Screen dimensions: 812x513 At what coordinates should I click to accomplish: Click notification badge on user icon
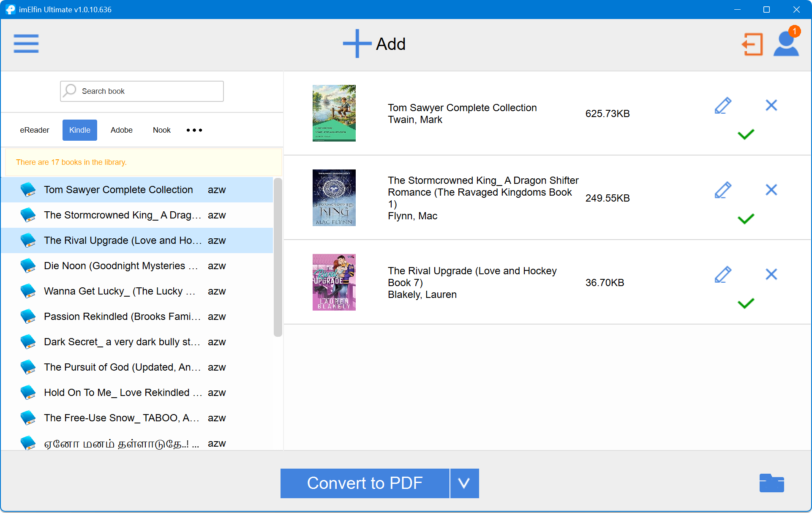794,31
